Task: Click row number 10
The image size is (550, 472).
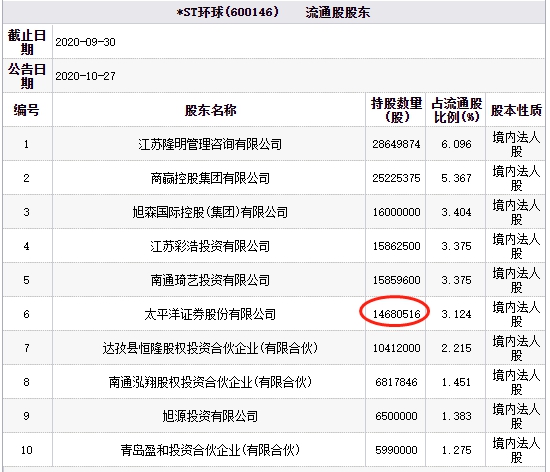Action: (26, 450)
